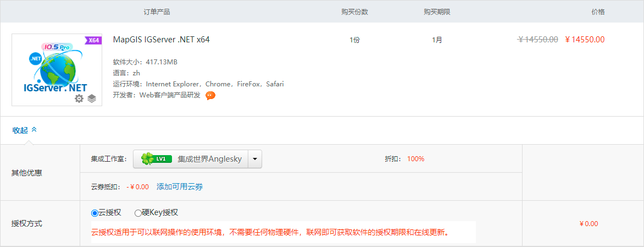This screenshot has height=247, width=644.
Task: Click the dropdown arrow beside 集成世界Anglesky
Action: (255, 159)
